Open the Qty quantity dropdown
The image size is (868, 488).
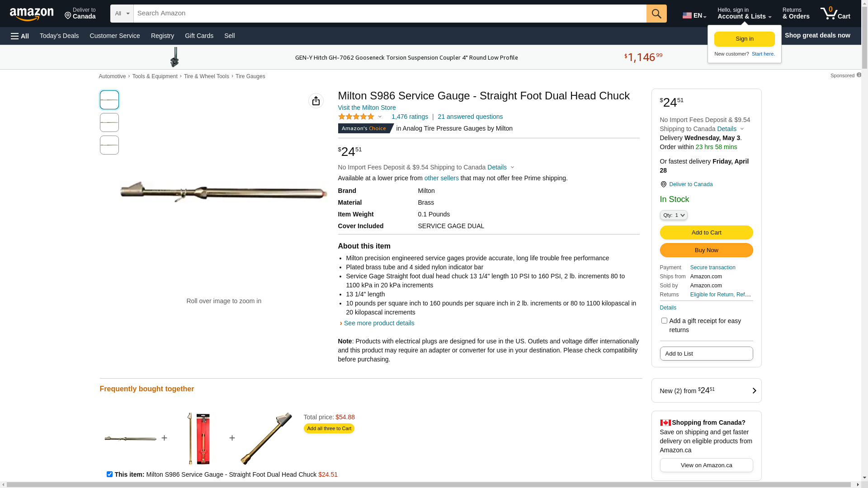[673, 215]
